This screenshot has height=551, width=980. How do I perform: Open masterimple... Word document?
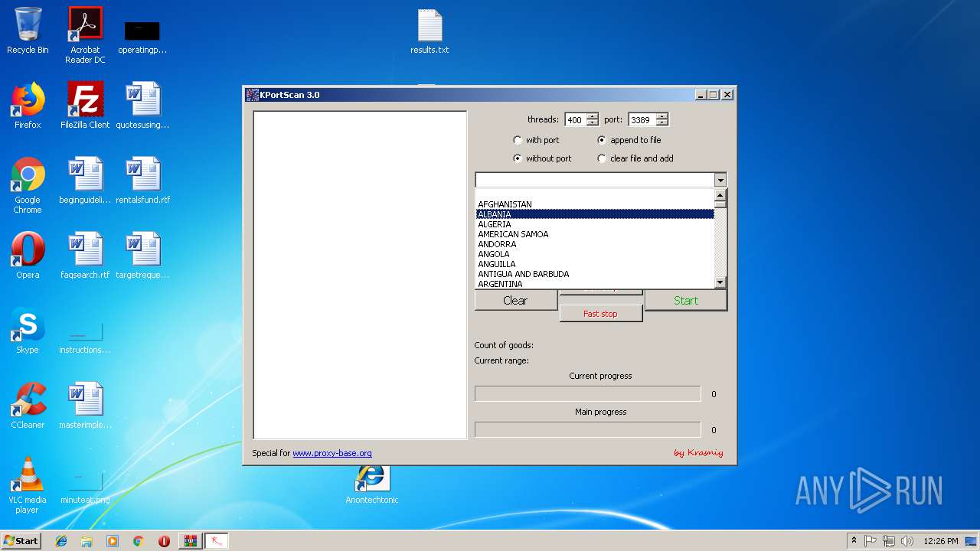85,406
